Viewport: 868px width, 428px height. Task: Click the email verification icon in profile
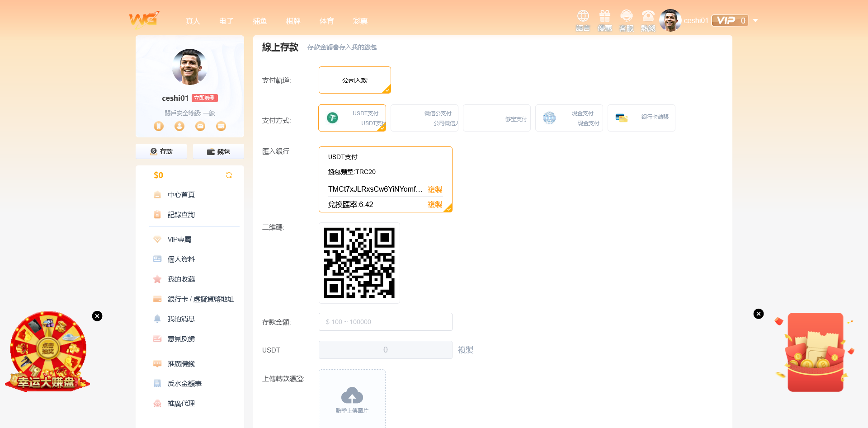point(200,126)
